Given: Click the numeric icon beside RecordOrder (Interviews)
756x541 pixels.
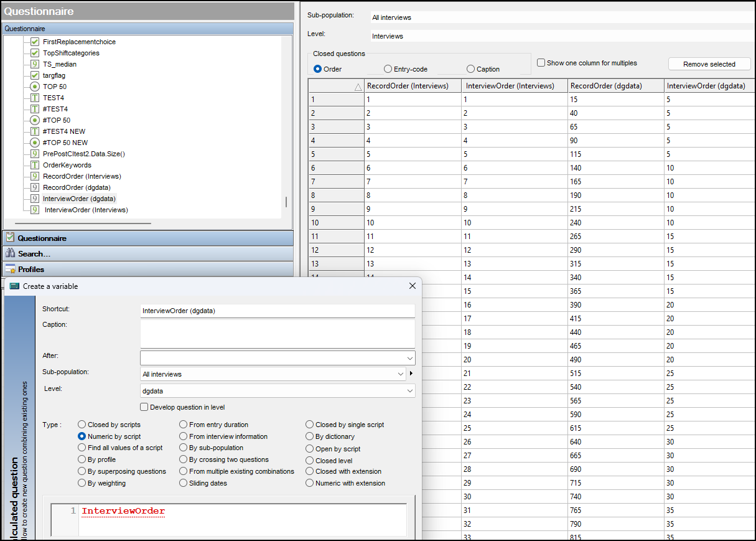Looking at the screenshot, I should pyautogui.click(x=35, y=176).
